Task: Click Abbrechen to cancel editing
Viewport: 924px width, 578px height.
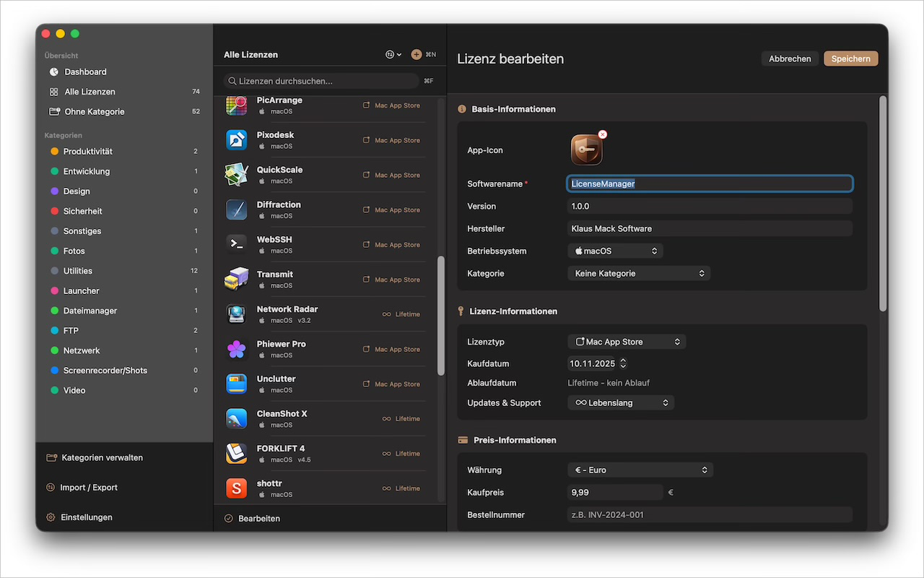Action: click(x=790, y=59)
